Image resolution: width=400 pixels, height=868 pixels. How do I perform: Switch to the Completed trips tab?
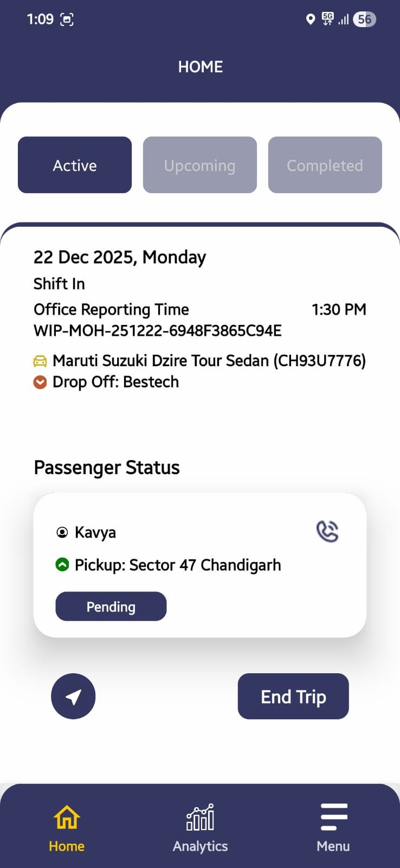[325, 165]
